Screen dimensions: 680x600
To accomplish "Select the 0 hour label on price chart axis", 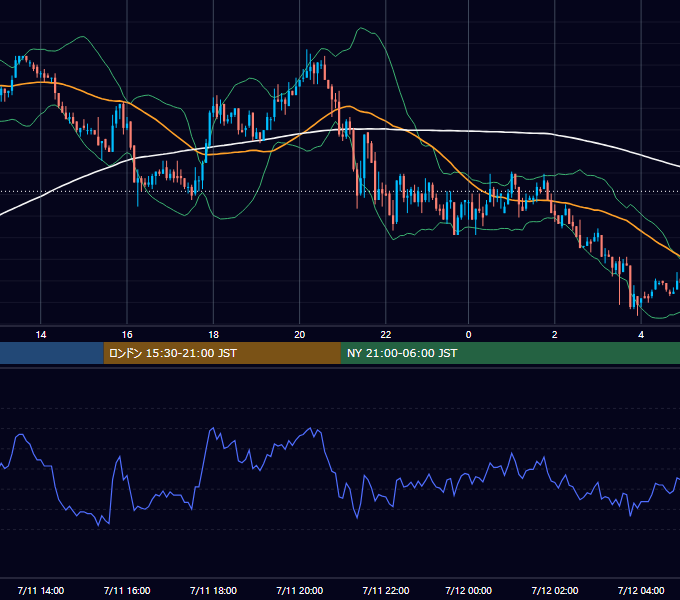I will (x=468, y=335).
